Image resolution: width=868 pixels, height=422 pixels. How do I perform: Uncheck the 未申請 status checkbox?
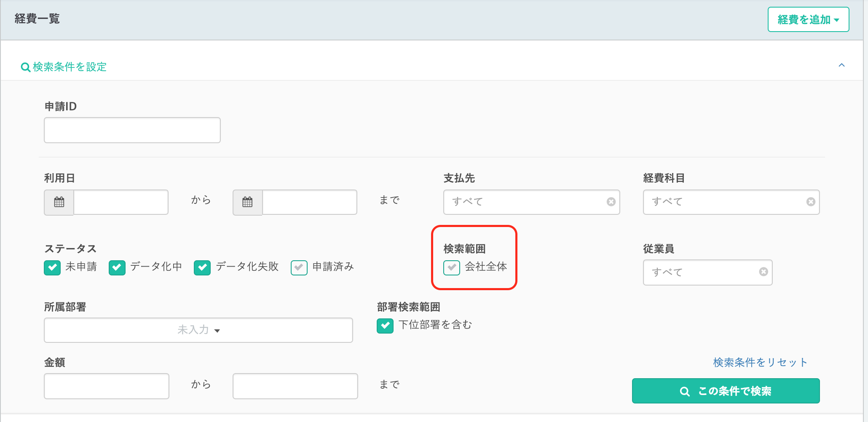click(x=52, y=267)
